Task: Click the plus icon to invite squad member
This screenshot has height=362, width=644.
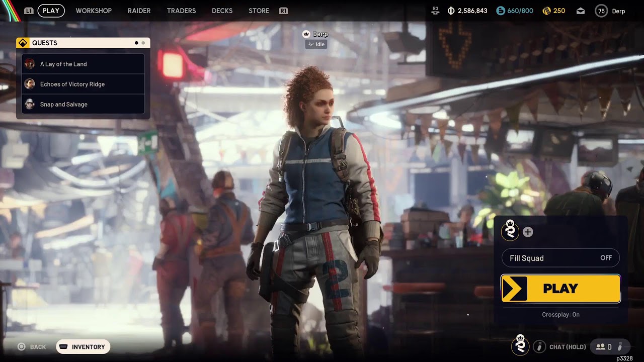Action: [528, 232]
